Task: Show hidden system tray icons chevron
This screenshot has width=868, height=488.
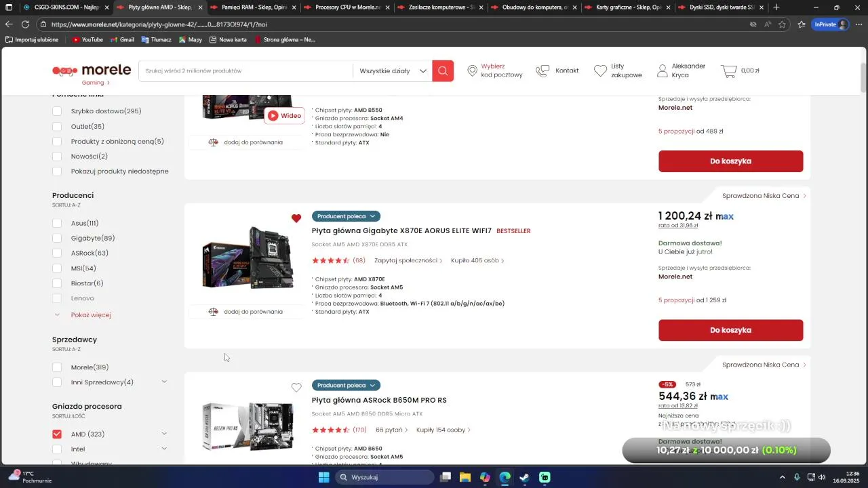Action: click(x=782, y=477)
